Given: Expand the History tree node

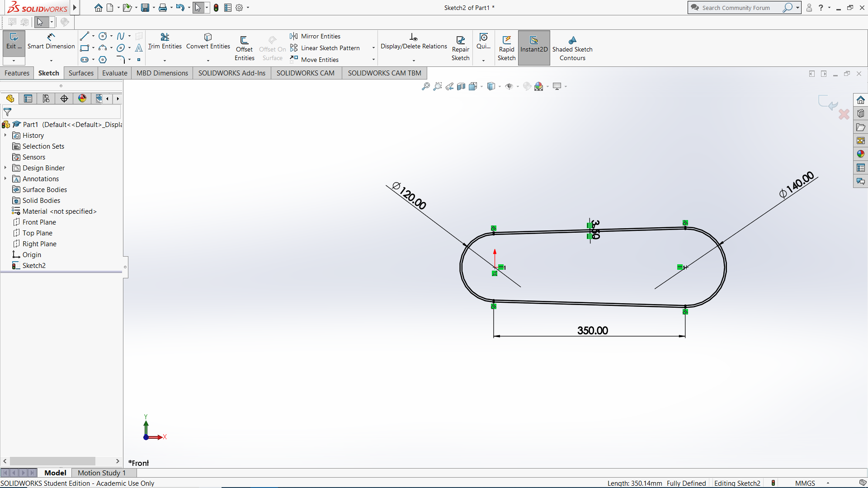Looking at the screenshot, I should [x=5, y=135].
